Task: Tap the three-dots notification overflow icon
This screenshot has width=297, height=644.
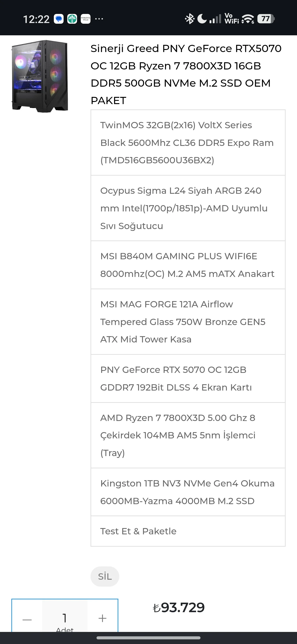Action: (x=99, y=19)
